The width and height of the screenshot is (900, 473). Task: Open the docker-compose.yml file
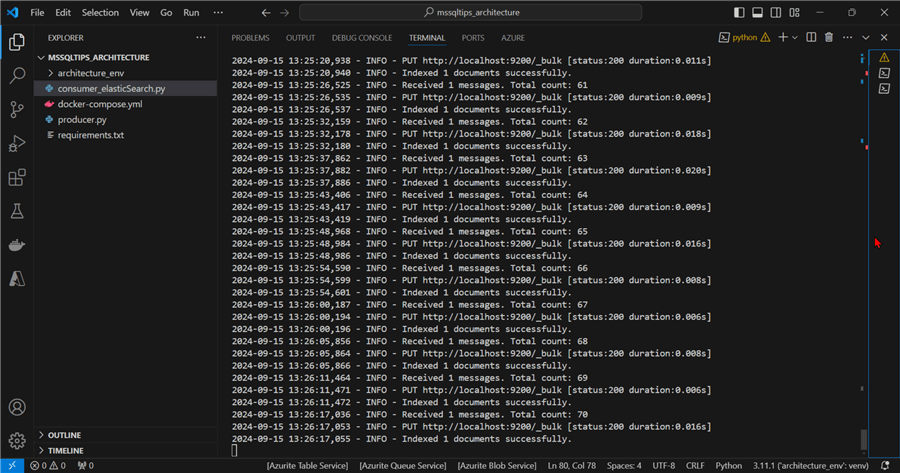click(x=100, y=104)
